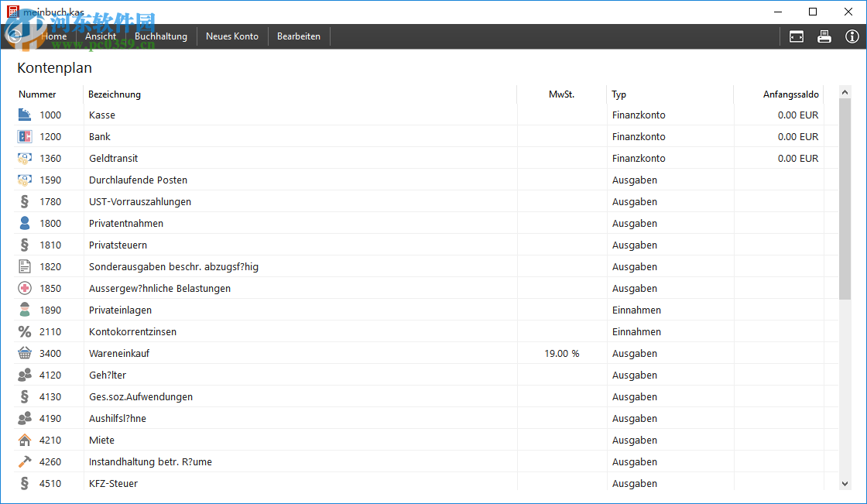Click Finanzkonto type for Geldtransit
Image resolution: width=867 pixels, height=504 pixels.
pos(639,158)
